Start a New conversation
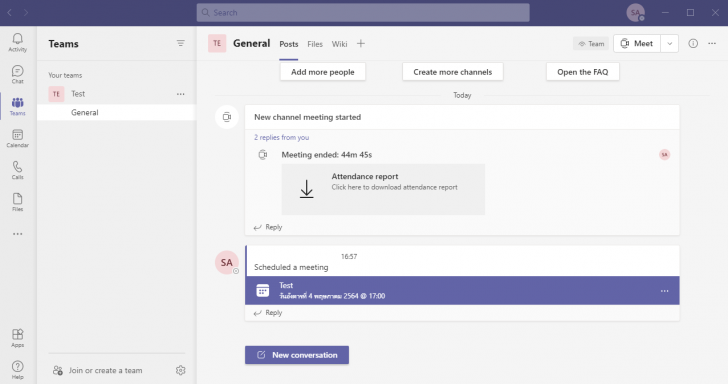 point(297,355)
